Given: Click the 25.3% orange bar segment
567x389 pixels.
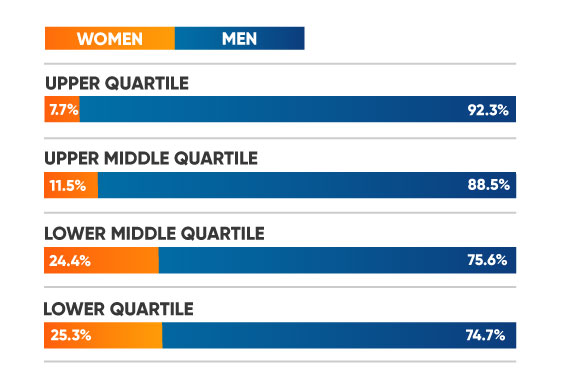Looking at the screenshot, I should click(x=103, y=335).
